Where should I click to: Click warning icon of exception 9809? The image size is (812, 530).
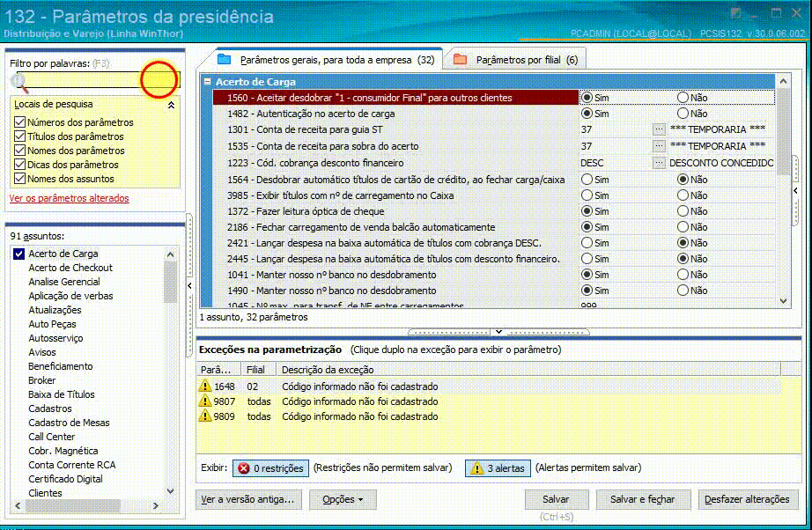tap(205, 416)
